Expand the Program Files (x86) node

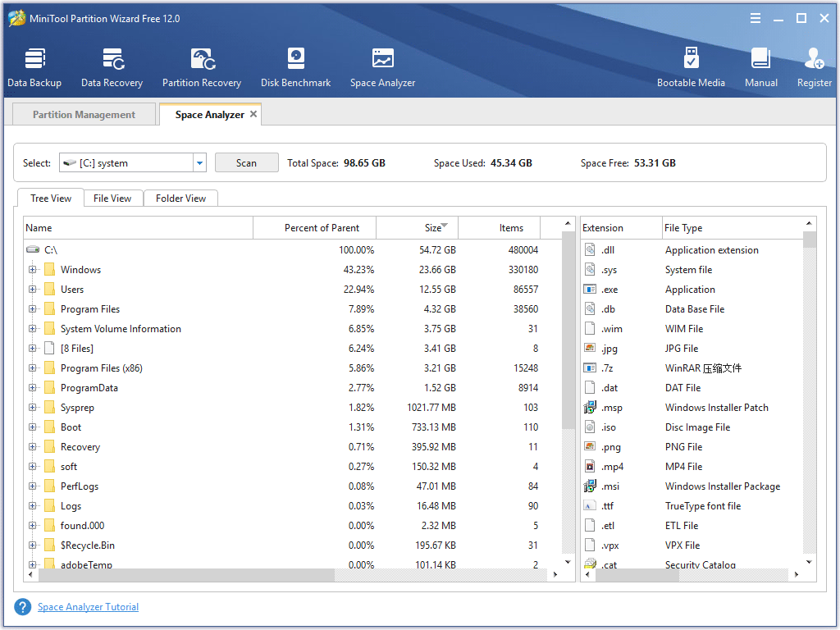pyautogui.click(x=32, y=368)
